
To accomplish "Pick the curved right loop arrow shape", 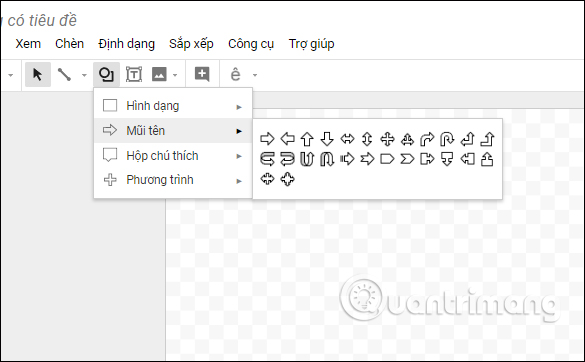I will click(x=267, y=159).
